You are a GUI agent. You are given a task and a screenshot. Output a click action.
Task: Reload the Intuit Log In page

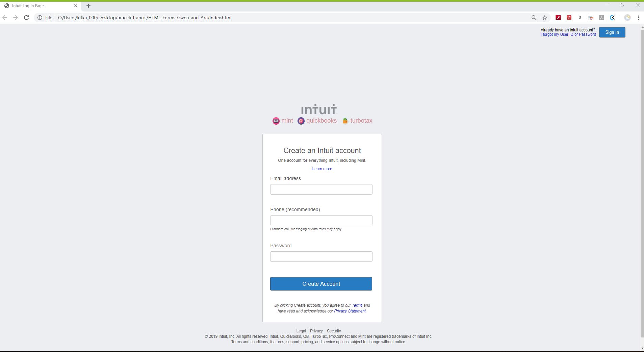(x=26, y=18)
